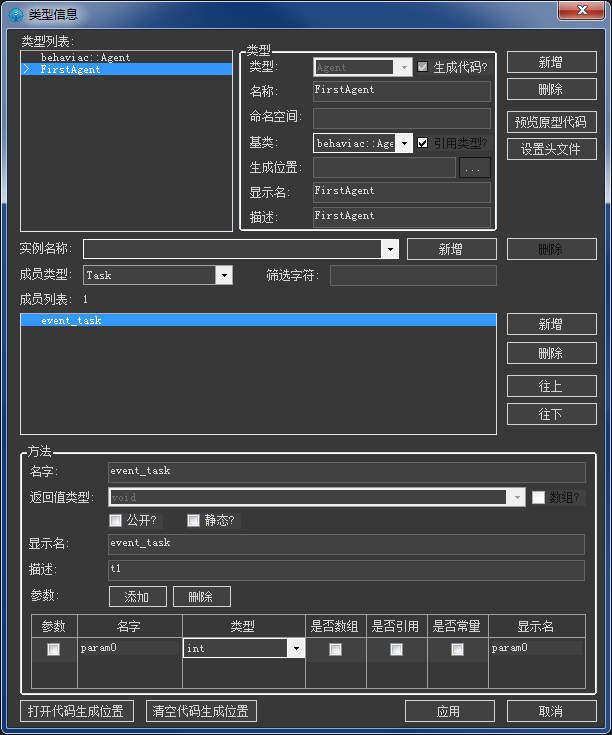
Task: Select the param0 row checkbox
Action: 53,649
